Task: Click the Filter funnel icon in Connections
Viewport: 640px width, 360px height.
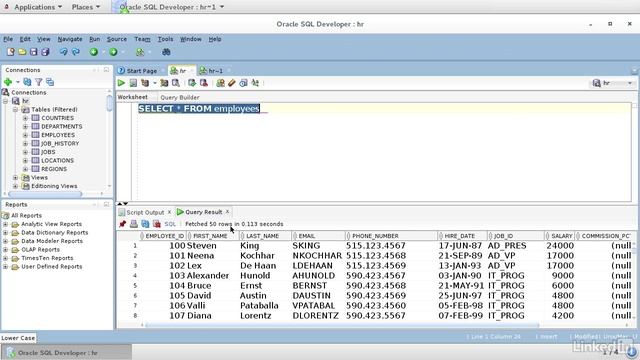Action: [x=38, y=82]
